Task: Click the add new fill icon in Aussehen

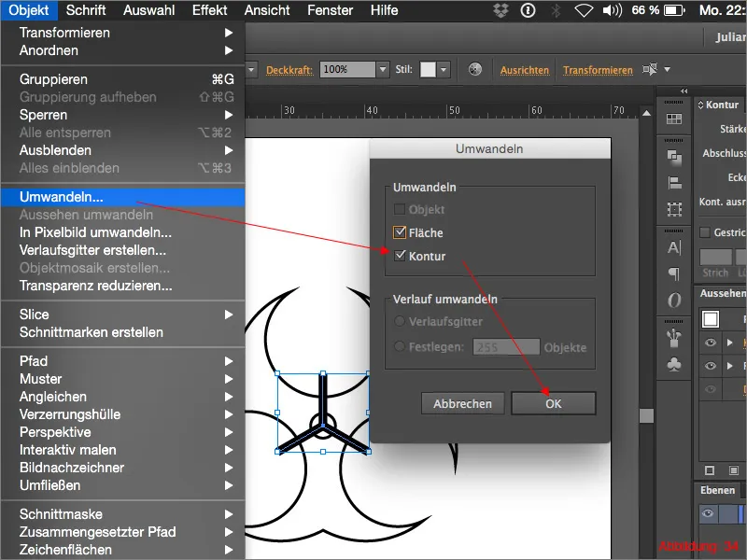Action: 734,470
